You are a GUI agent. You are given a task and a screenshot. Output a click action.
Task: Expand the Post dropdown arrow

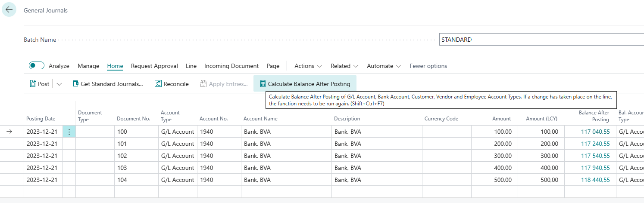59,84
